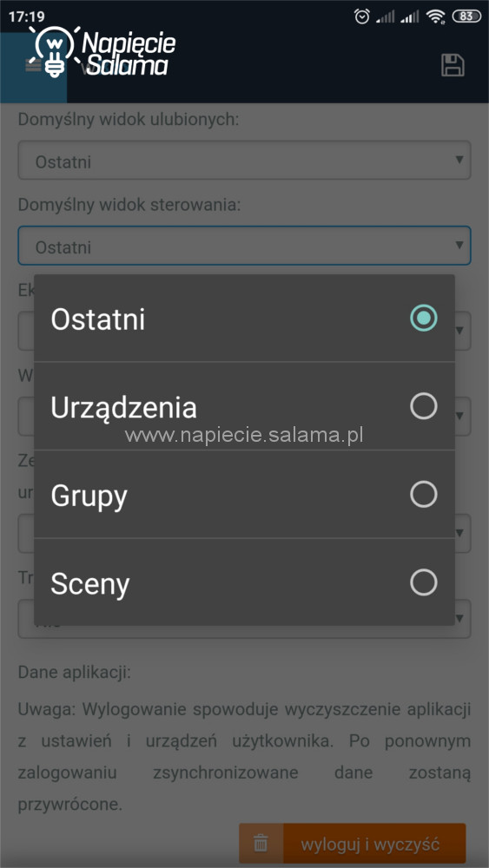Tap the Napięcie Salama lightbulb logo

(103, 51)
